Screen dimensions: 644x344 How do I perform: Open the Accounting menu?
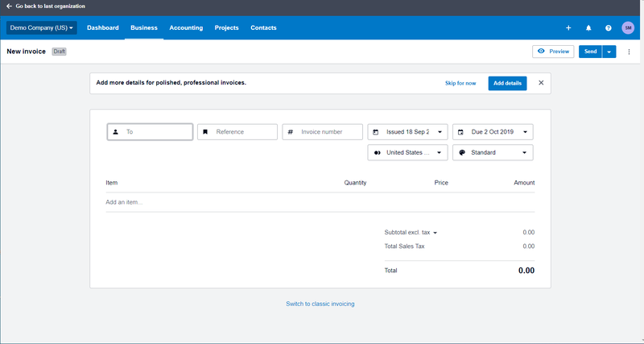[x=186, y=28]
